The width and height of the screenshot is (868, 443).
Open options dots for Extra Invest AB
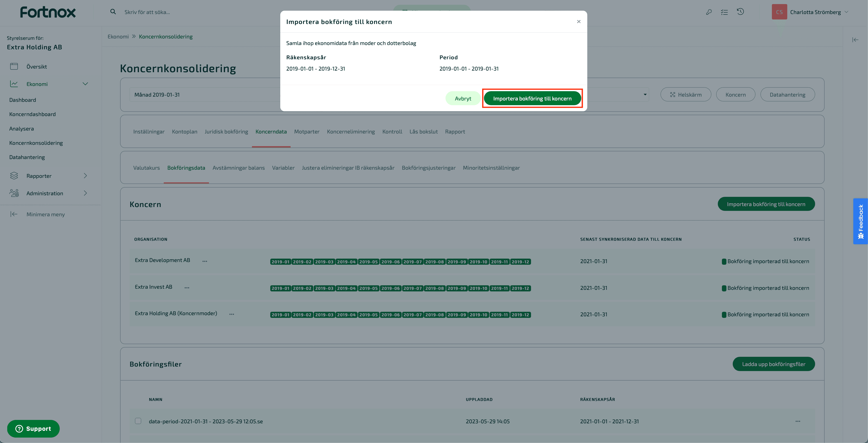[x=187, y=288]
